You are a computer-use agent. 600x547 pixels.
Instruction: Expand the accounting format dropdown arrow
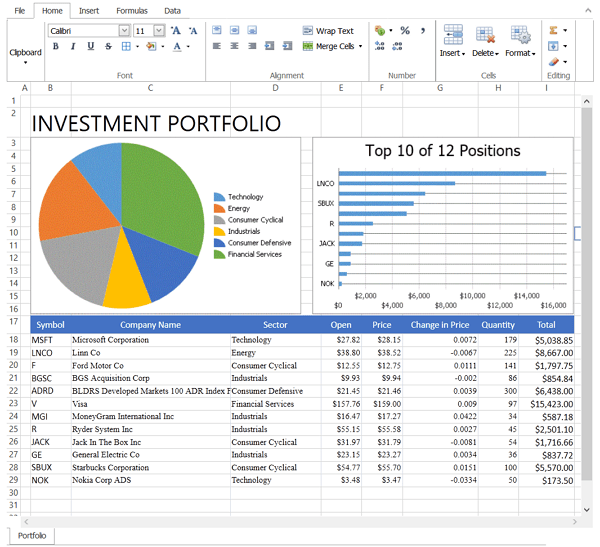pyautogui.click(x=391, y=30)
